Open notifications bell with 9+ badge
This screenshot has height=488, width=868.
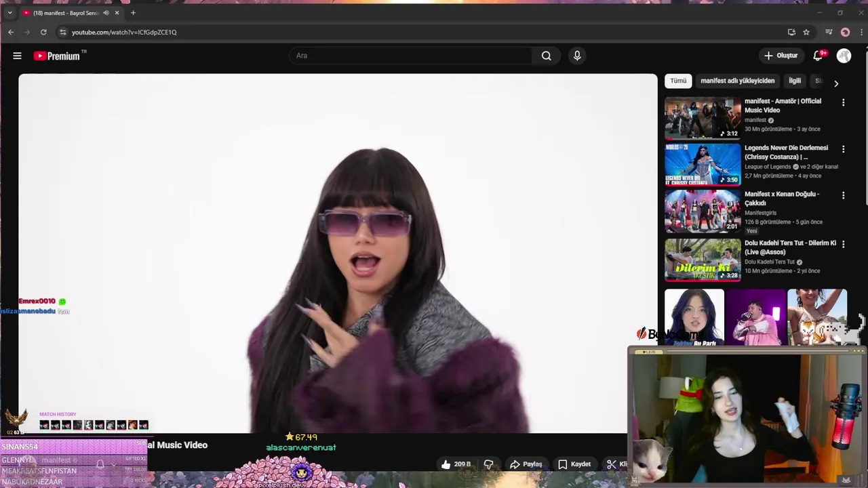point(818,56)
